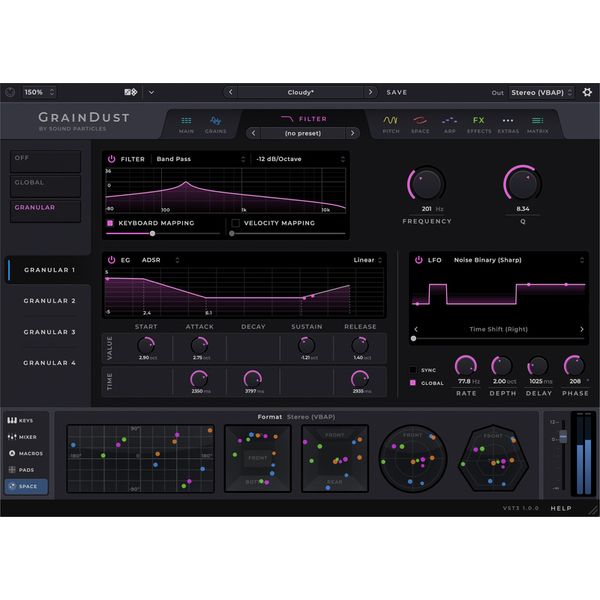Expand the chevron next to dice icon
The height and width of the screenshot is (600, 600).
pos(152,92)
